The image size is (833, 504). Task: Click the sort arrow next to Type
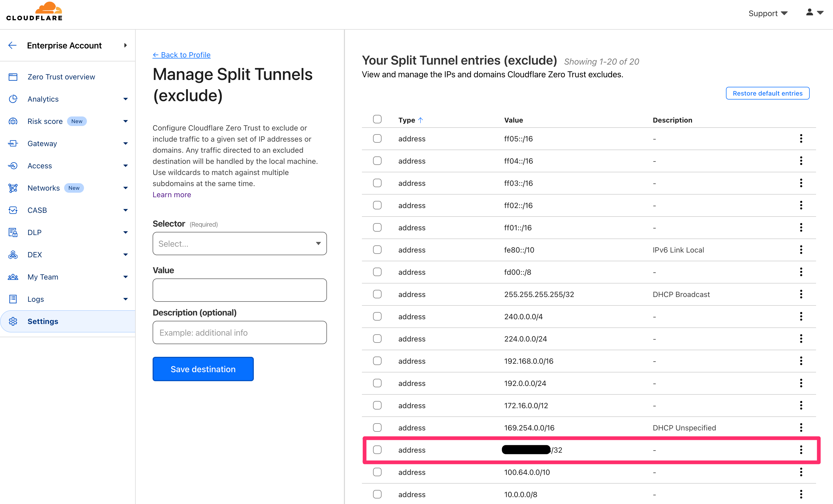tap(420, 120)
